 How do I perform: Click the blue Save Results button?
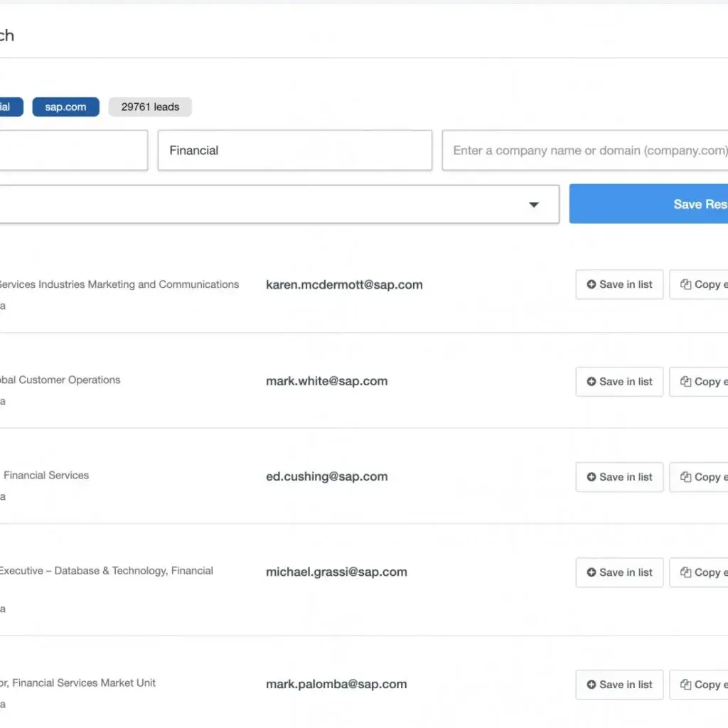click(x=648, y=204)
